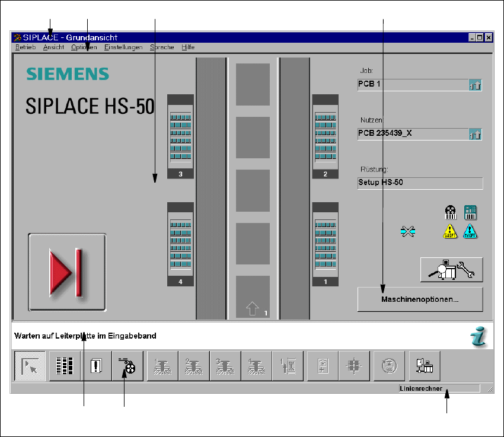Click the Maschinenoptionen... button
This screenshot has height=437, width=504.
pos(420,299)
